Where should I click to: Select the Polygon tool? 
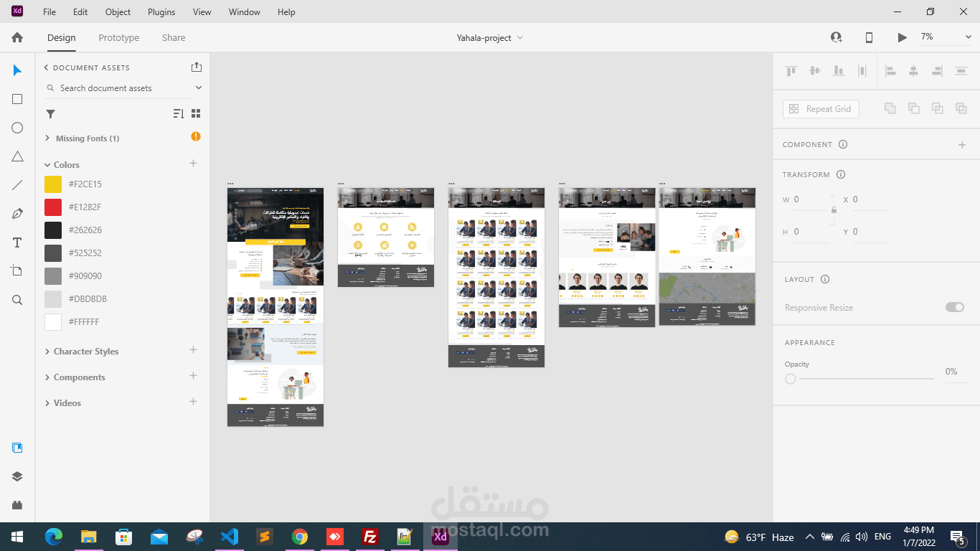pos(17,156)
